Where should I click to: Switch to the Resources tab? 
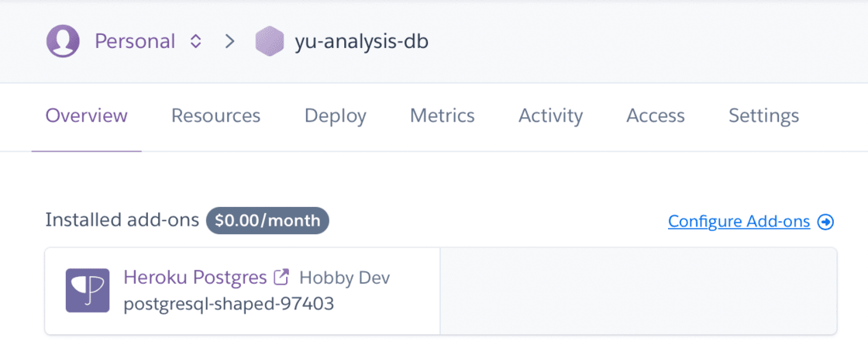(x=215, y=116)
